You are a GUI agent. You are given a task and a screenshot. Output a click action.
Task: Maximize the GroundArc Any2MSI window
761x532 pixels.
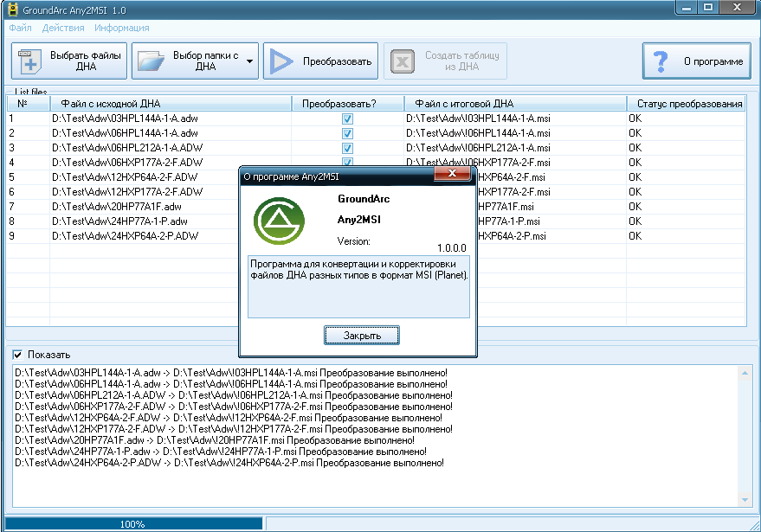click(708, 8)
